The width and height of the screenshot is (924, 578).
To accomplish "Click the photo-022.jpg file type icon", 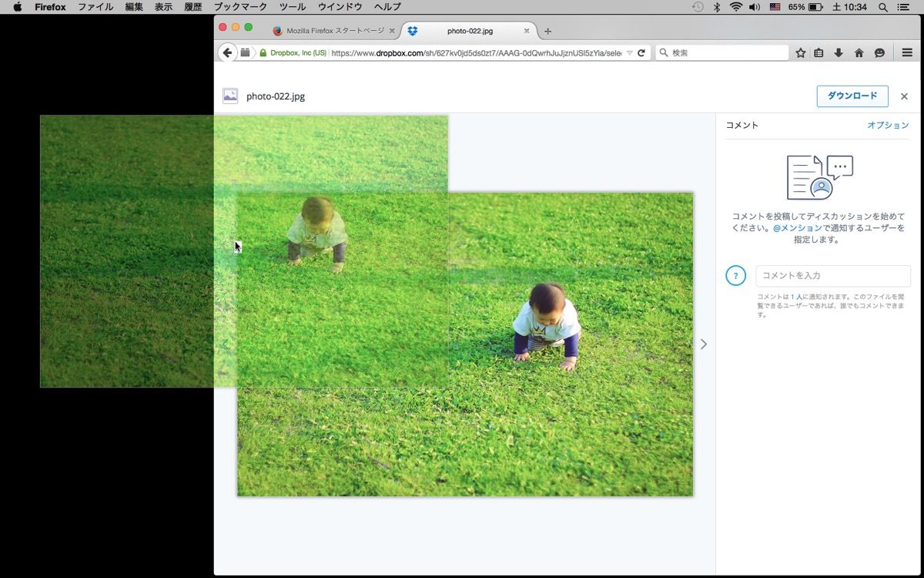I will 230,96.
